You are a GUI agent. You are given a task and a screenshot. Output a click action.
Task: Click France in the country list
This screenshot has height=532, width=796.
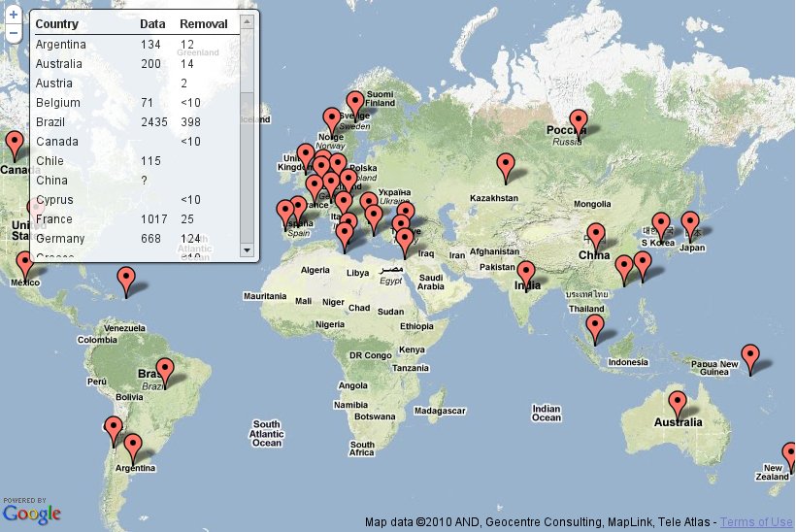pyautogui.click(x=136, y=219)
